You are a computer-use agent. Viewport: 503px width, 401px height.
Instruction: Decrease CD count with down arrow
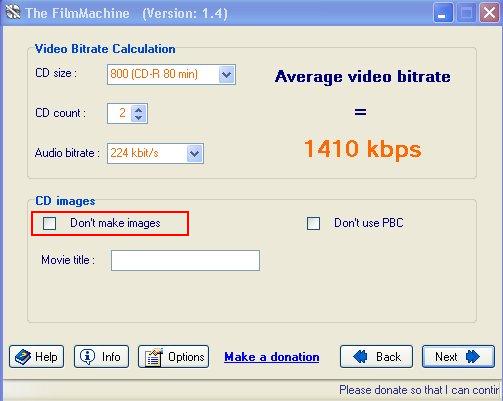coord(138,117)
